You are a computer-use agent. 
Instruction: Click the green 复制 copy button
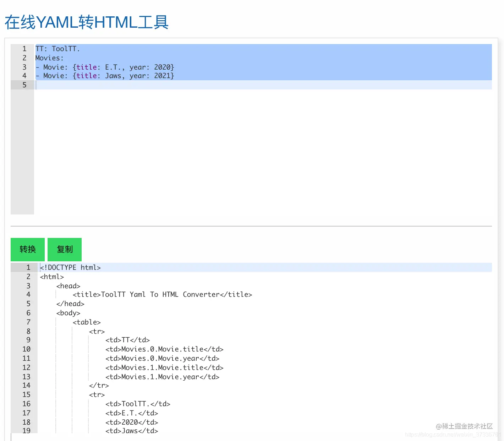65,249
